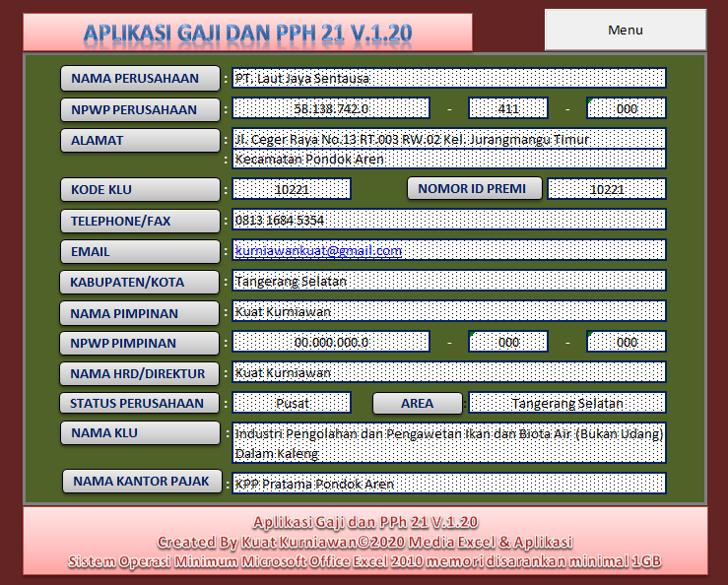The height and width of the screenshot is (585, 728).
Task: Select Nama HRD/Direktur field Kuat Kurniawan
Action: pyautogui.click(x=449, y=372)
